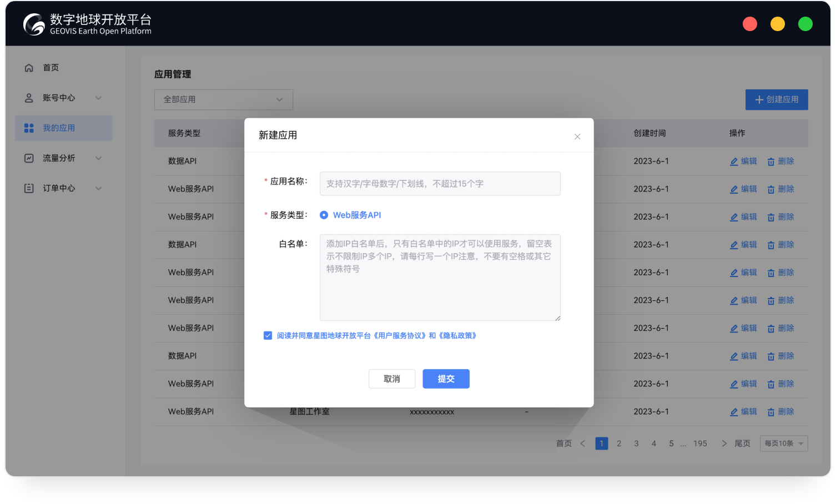The width and height of the screenshot is (836, 504).
Task: Open the 每页10条 page size dropdown
Action: pyautogui.click(x=784, y=443)
